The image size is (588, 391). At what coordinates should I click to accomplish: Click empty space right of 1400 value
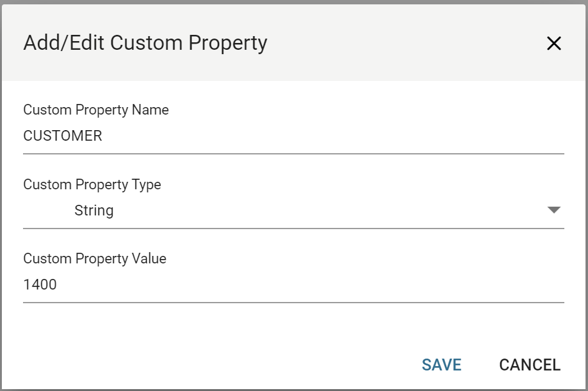point(311,285)
